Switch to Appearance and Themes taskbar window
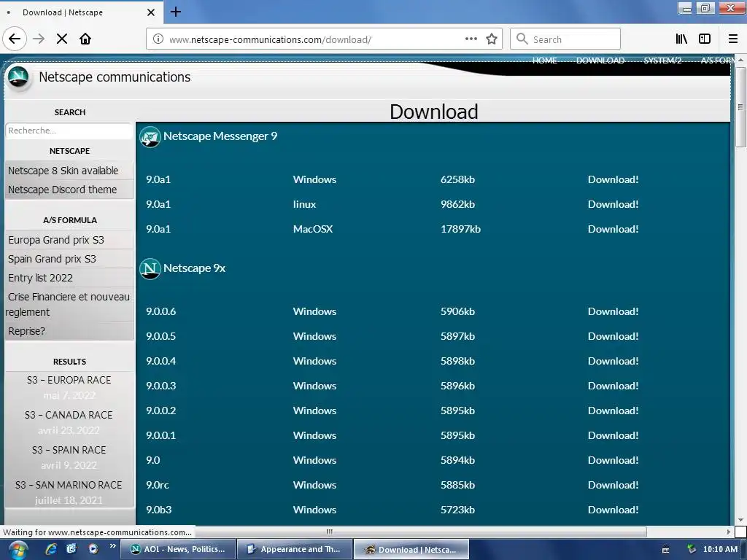The height and width of the screenshot is (560, 747). pyautogui.click(x=295, y=549)
